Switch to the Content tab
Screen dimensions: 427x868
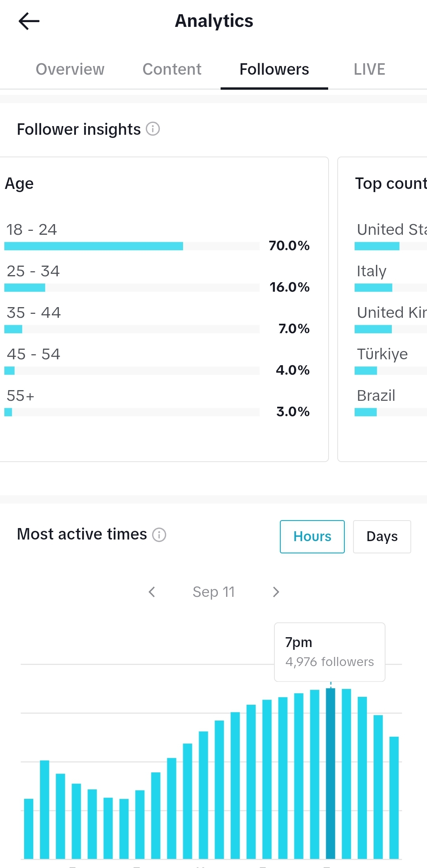click(172, 69)
